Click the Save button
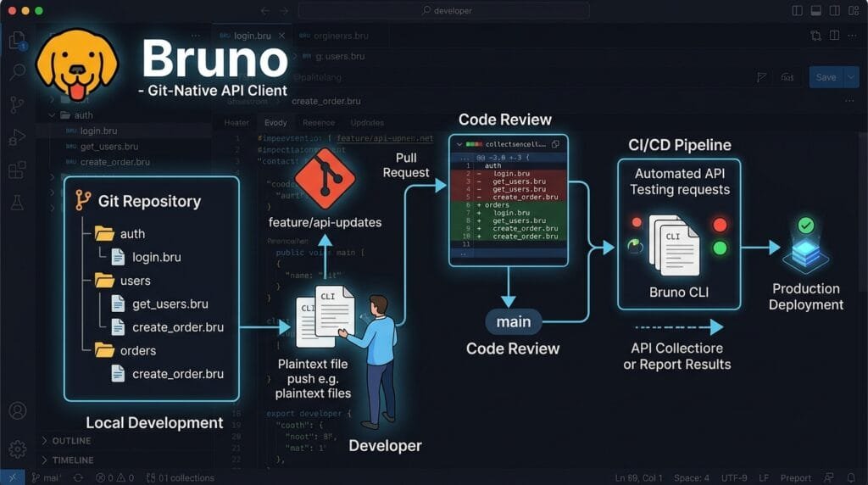Viewport: 868px width, 485px height. tap(826, 77)
